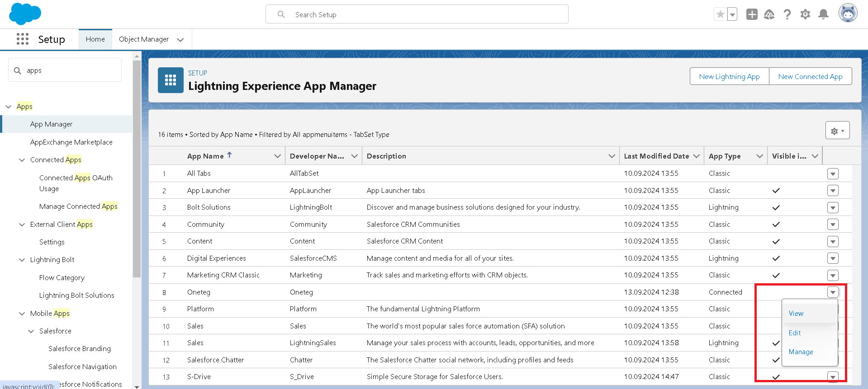
Task: Select Edit in the row action menu
Action: [795, 333]
